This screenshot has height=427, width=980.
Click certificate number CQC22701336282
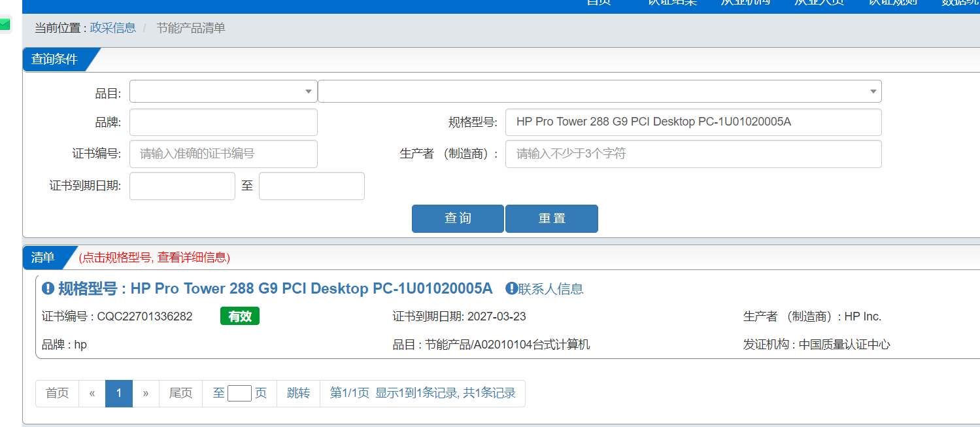[145, 316]
